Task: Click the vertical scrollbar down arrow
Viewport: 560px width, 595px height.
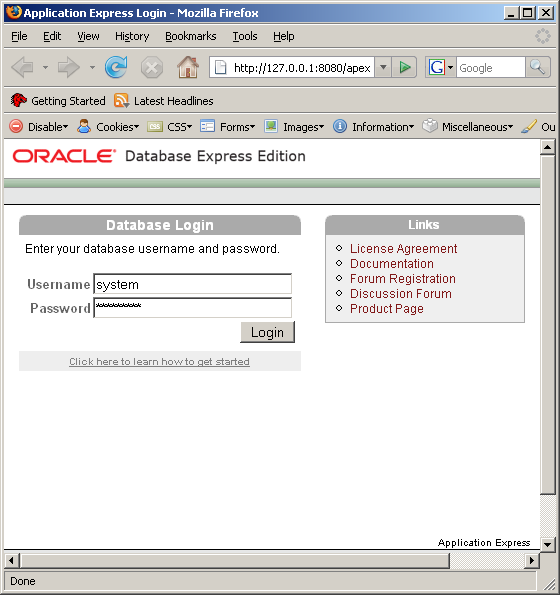Action: (x=547, y=545)
